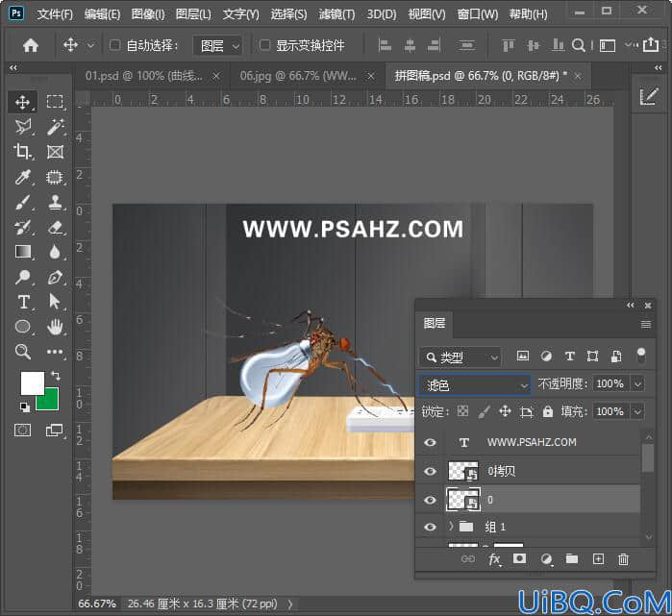
Task: Open the 滤镜(T) menu
Action: 336,14
